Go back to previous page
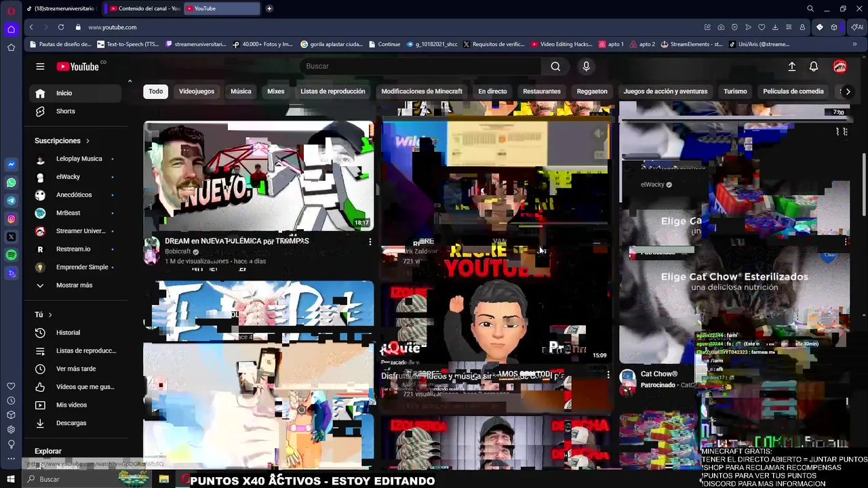Viewport: 868px width, 488px height. (31, 27)
